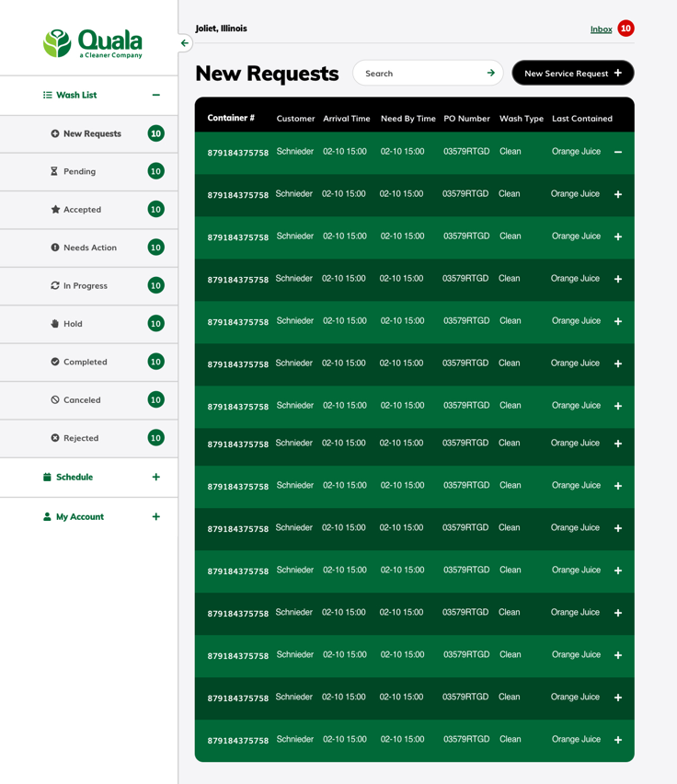Expand the second request row plus
Viewport: 677px width, 784px height.
[618, 194]
